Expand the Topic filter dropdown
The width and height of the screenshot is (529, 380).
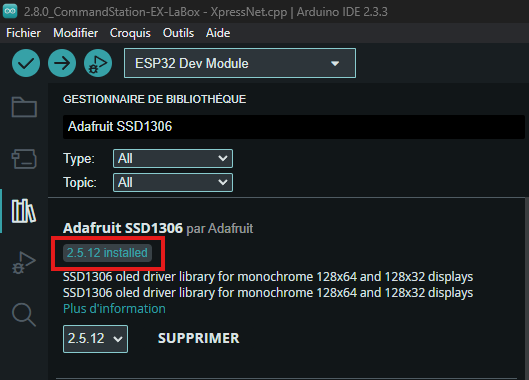(173, 182)
